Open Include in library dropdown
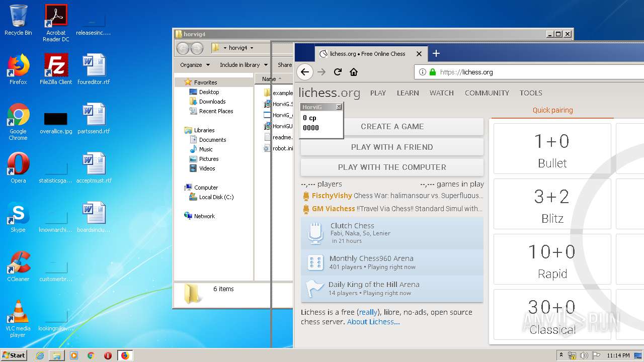The width and height of the screenshot is (644, 362). coord(244,64)
